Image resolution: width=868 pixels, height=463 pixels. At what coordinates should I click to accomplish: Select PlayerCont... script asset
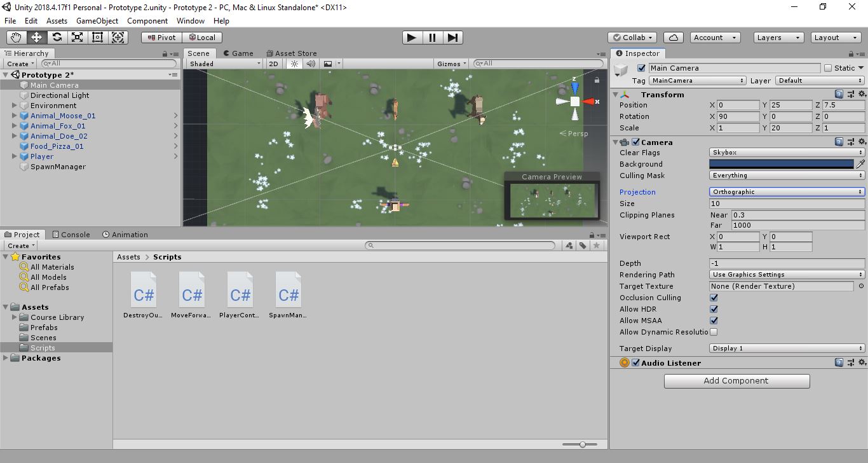click(240, 296)
